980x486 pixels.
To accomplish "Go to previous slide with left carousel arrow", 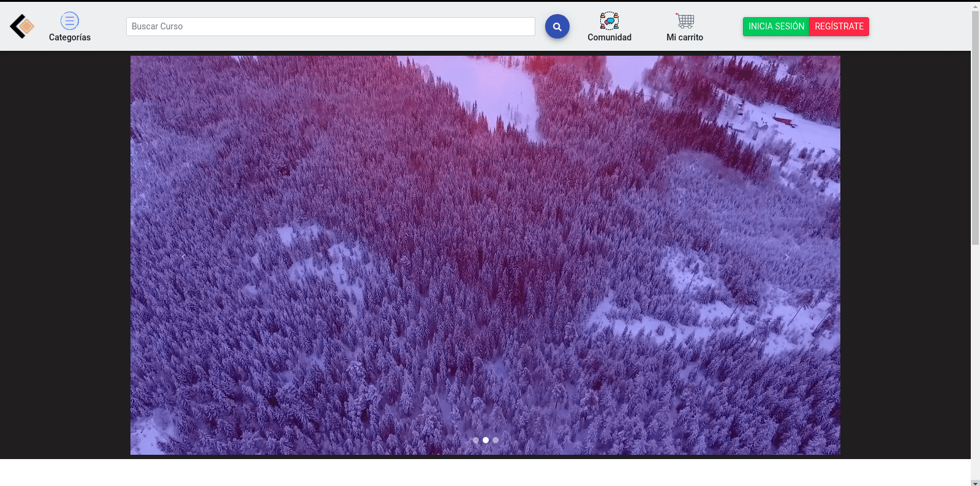I will (x=184, y=256).
